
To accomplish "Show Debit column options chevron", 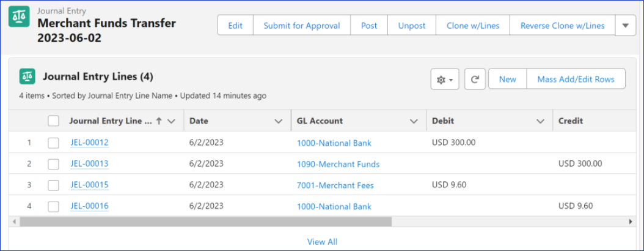I will tap(540, 121).
